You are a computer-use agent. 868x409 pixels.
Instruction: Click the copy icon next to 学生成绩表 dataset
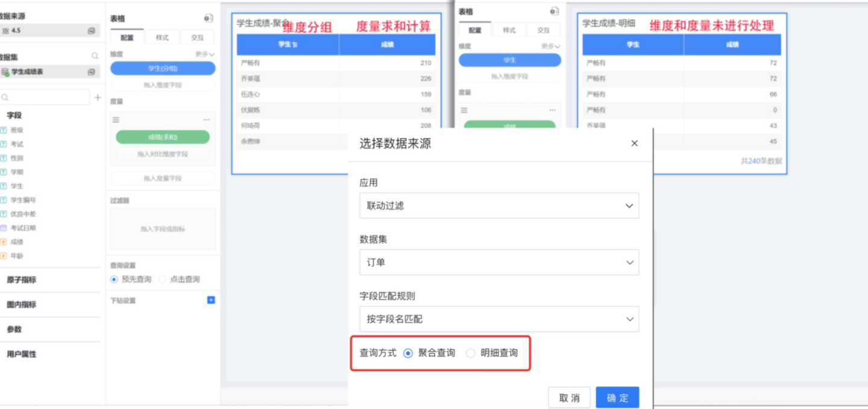pyautogui.click(x=92, y=72)
